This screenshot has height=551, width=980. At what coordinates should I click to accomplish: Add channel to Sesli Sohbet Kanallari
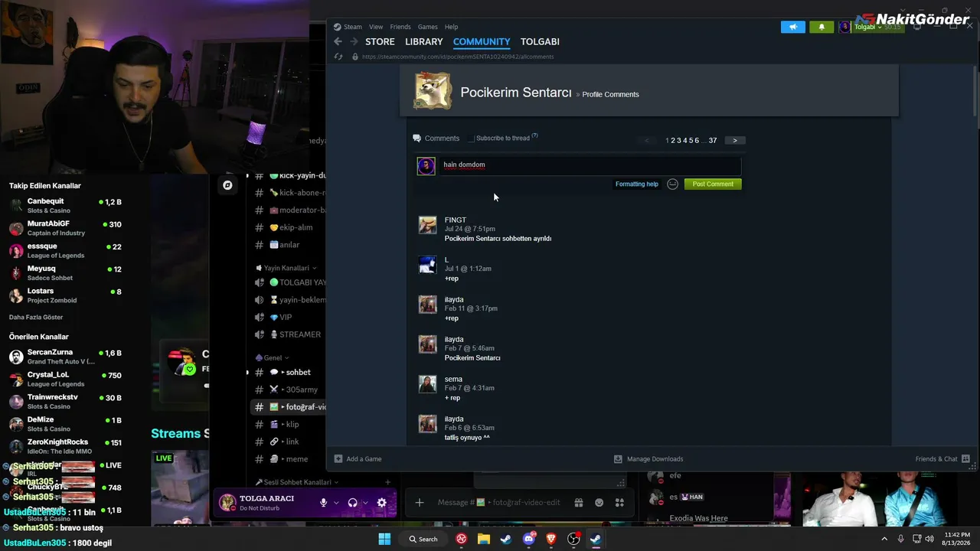(388, 482)
